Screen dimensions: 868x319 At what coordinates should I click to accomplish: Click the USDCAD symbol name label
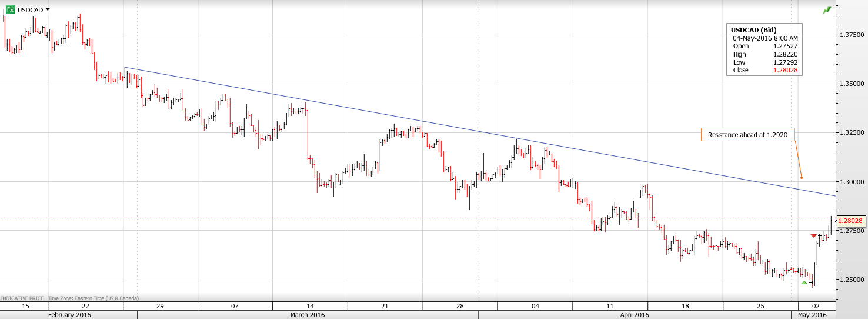pos(29,9)
